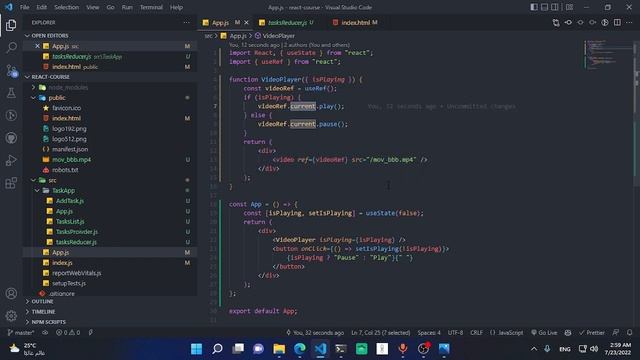Open the Extensions view
The image size is (640, 360).
tap(11, 182)
